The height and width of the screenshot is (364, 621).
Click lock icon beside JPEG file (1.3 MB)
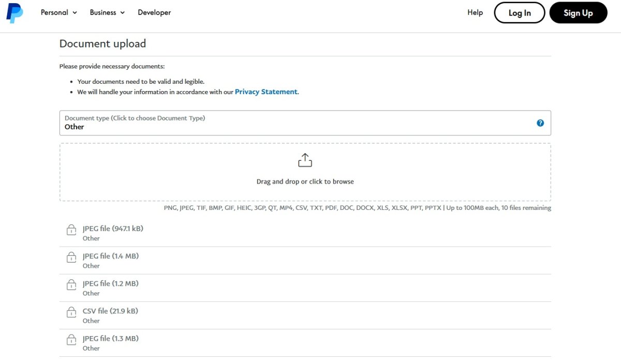(x=71, y=340)
